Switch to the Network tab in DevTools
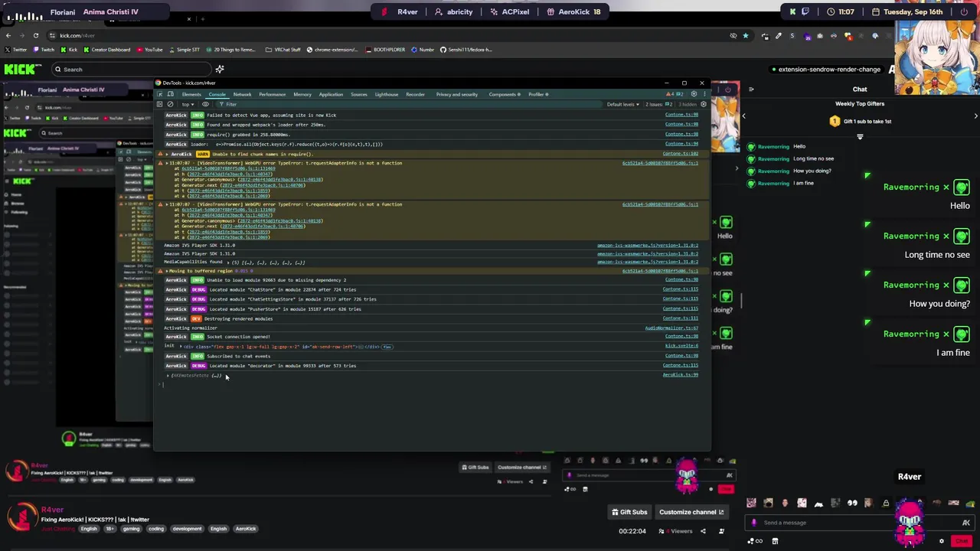Screen dimensions: 980x551 242,94
